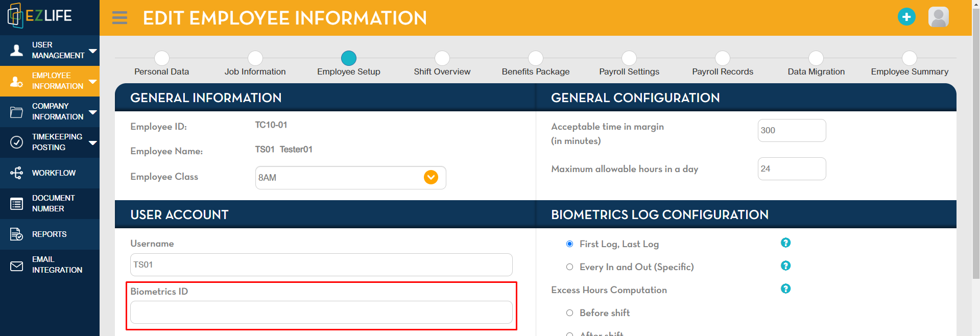Image resolution: width=980 pixels, height=336 pixels.
Task: Select the Before shift radio option
Action: click(569, 313)
